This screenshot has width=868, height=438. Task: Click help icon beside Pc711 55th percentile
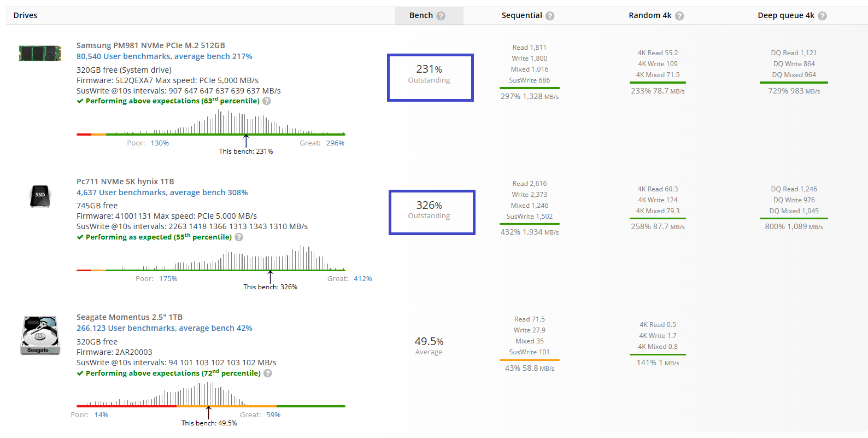point(239,237)
